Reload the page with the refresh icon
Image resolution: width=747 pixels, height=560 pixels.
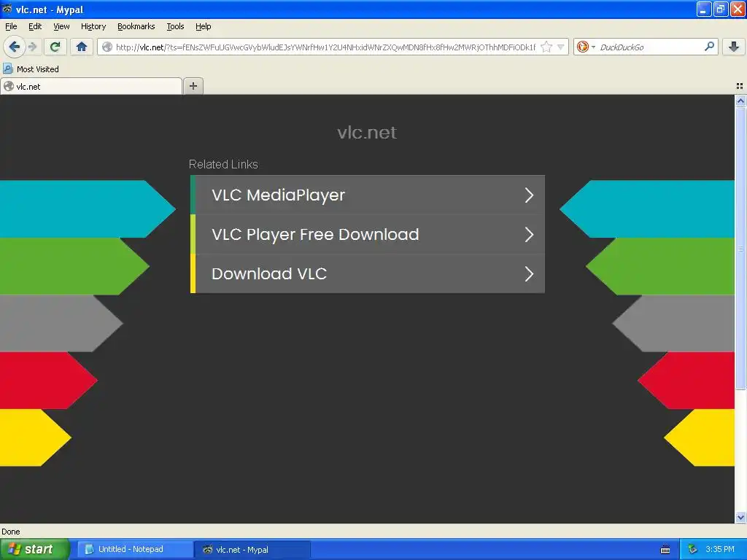55,47
